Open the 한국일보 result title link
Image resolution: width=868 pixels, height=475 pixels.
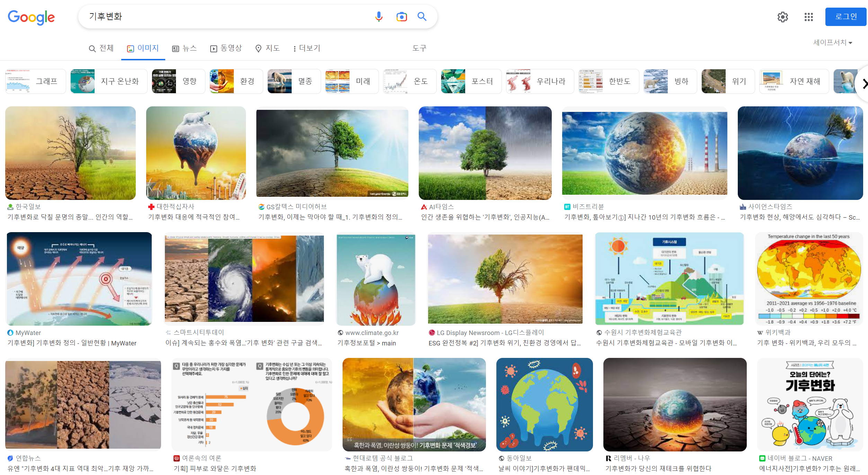70,217
